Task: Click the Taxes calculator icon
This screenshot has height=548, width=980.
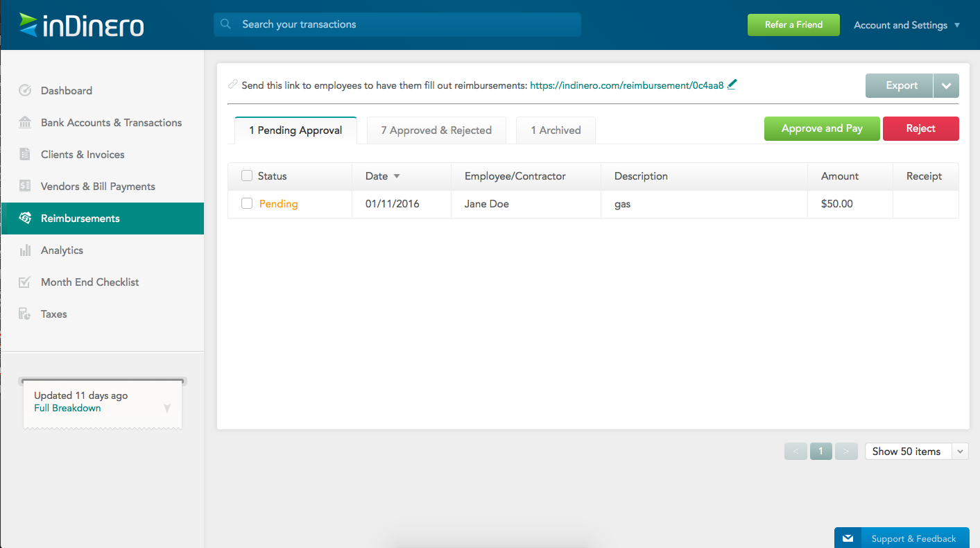Action: coord(25,314)
